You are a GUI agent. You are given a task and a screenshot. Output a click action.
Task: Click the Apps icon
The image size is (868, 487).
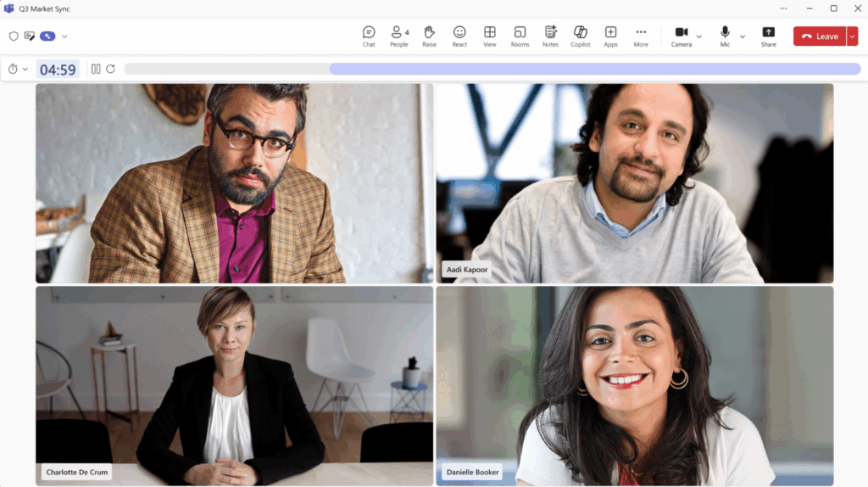610,36
